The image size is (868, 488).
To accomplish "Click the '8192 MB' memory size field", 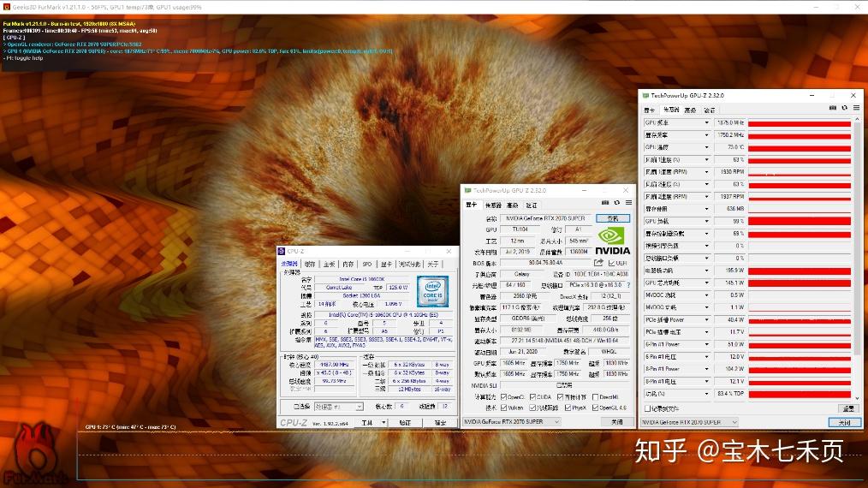I will tap(521, 330).
